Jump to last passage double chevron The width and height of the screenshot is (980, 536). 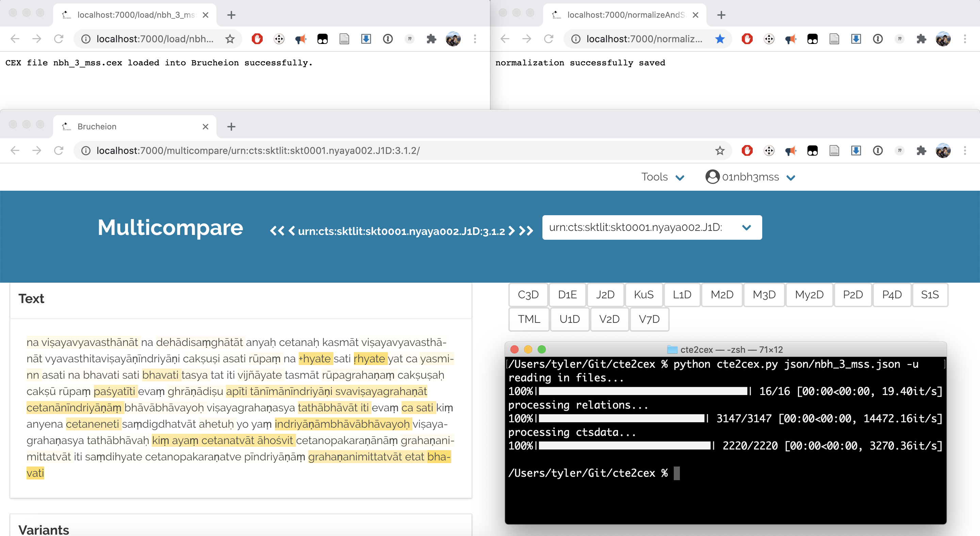(526, 231)
